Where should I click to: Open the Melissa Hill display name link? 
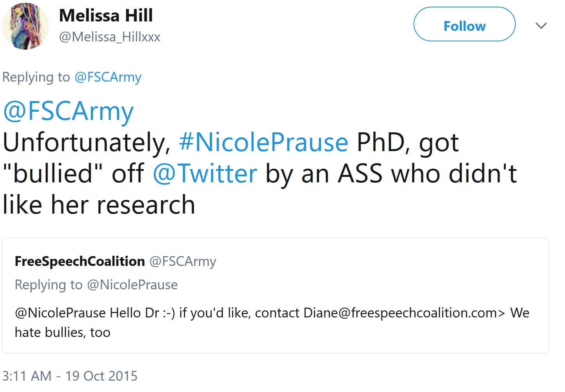pyautogui.click(x=106, y=16)
